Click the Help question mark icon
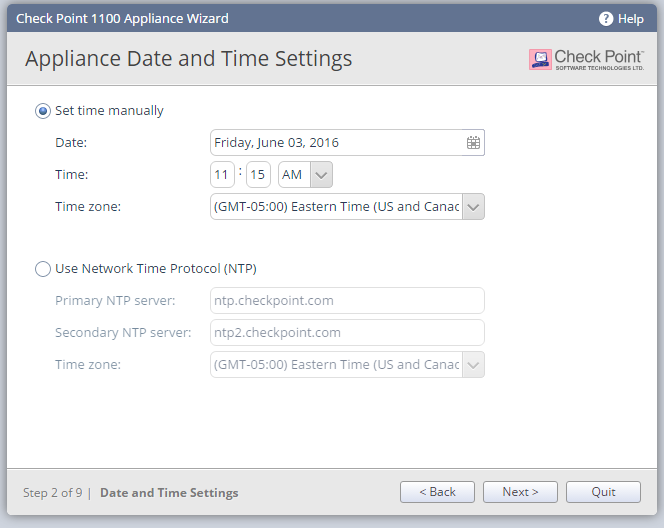The width and height of the screenshot is (664, 528). point(606,19)
